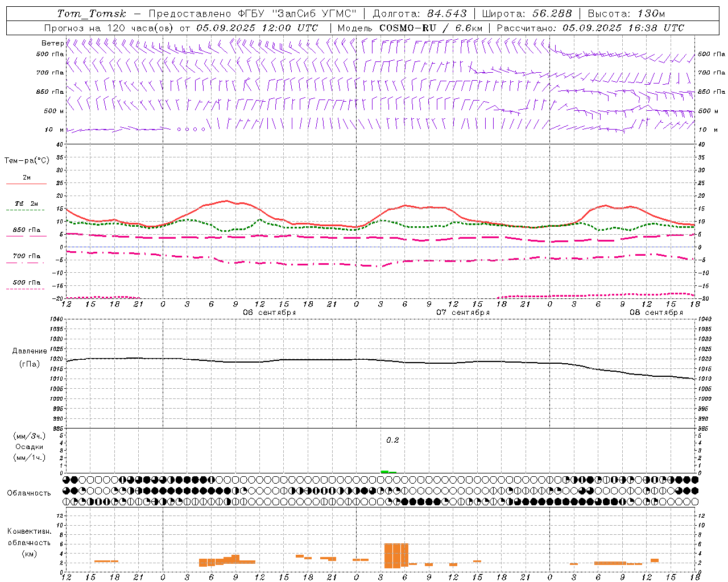The width and height of the screenshot is (728, 582).
Task: Click the Ветер wind panel label
Action: (52, 43)
